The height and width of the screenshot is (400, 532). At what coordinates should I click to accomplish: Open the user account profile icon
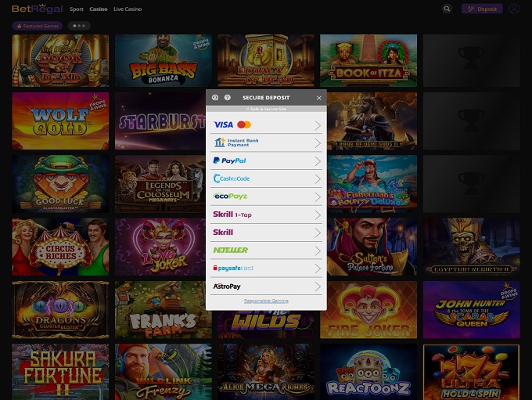tap(514, 9)
